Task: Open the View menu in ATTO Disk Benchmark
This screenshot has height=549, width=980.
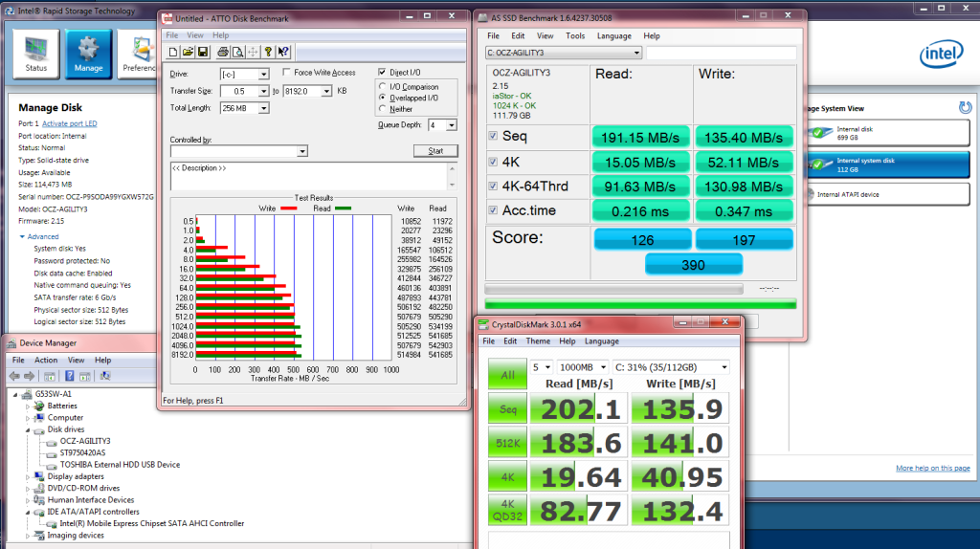Action: 195,35
